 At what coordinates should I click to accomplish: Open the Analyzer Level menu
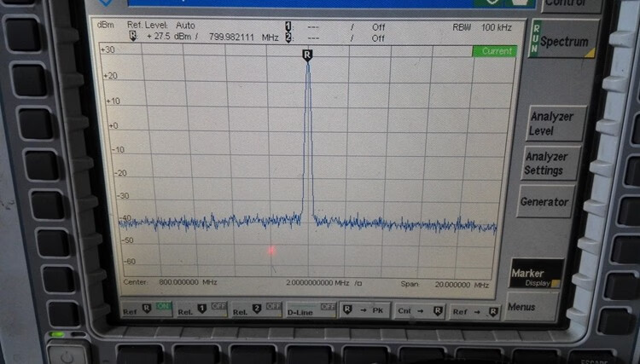(x=551, y=124)
